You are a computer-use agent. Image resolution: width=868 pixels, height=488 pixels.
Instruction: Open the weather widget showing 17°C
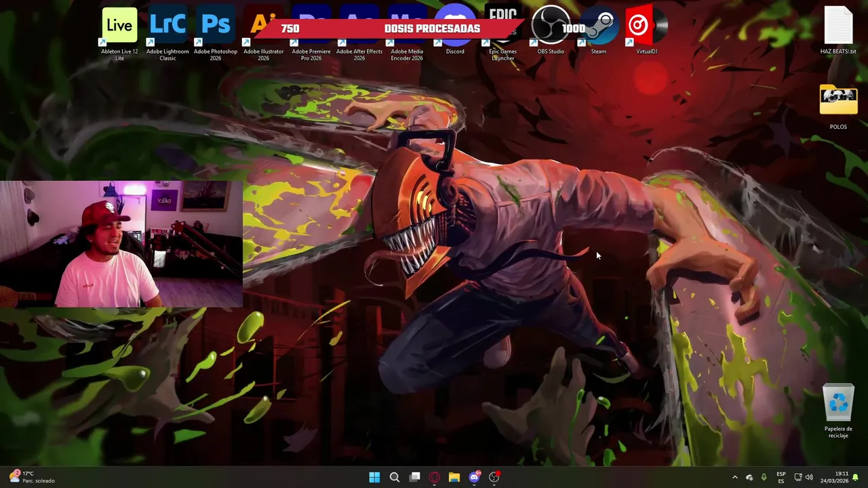(x=32, y=477)
